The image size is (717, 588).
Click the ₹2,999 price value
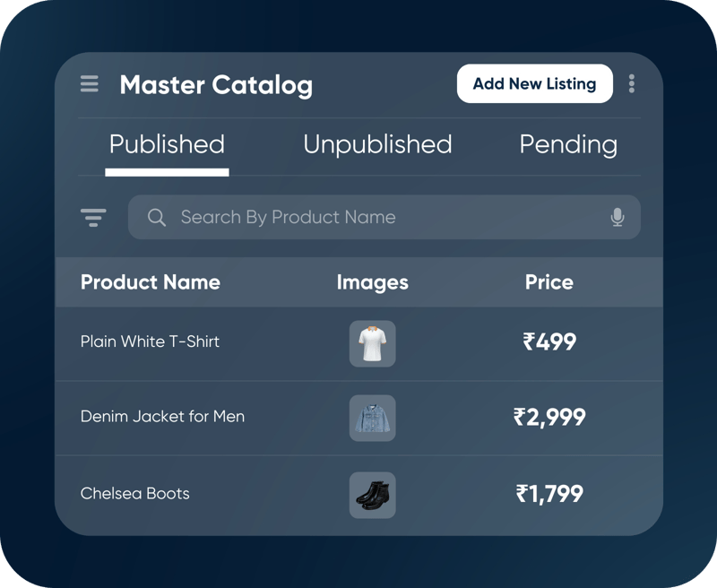549,417
